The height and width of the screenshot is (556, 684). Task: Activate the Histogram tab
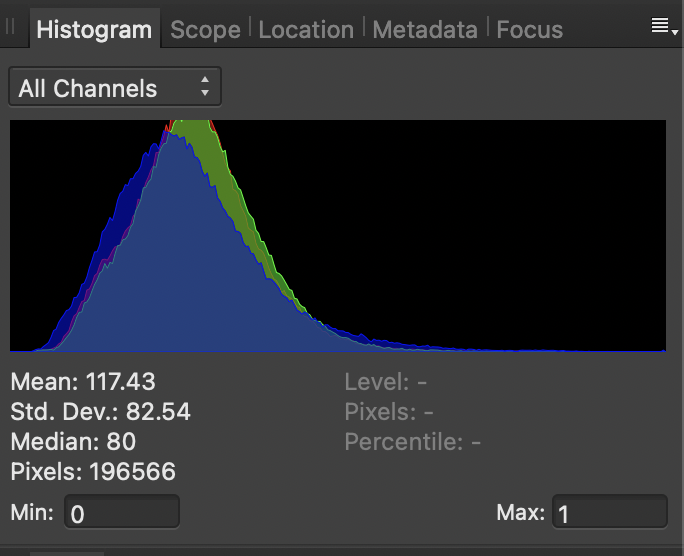click(x=94, y=29)
